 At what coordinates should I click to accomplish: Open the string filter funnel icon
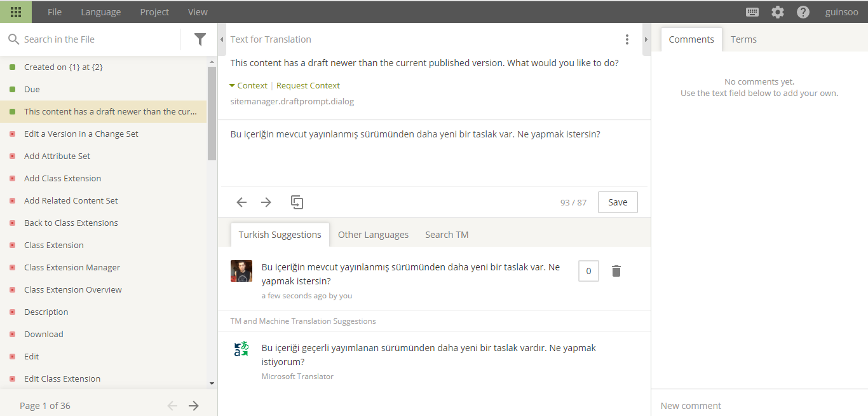tap(200, 39)
